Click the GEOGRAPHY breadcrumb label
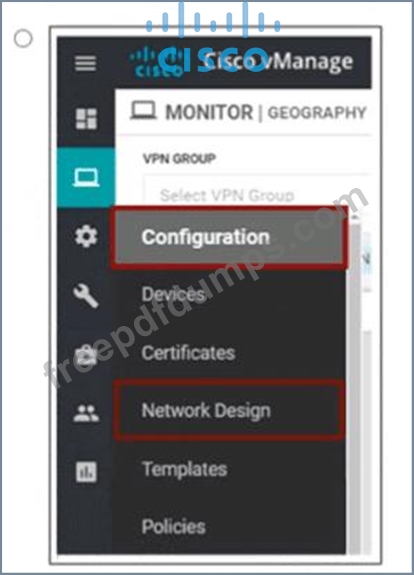The height and width of the screenshot is (575, 414). (x=317, y=113)
